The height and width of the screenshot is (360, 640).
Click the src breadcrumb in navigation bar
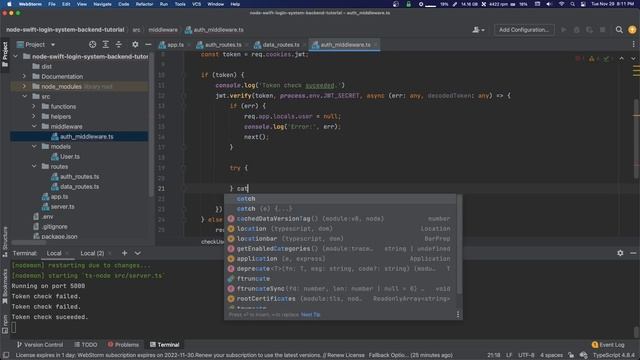136,30
